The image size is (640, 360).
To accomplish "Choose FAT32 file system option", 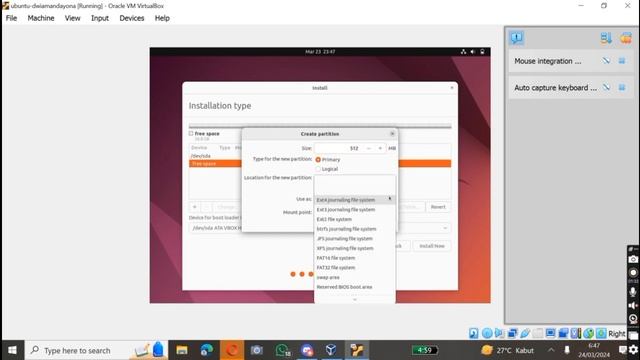I will click(354, 268).
